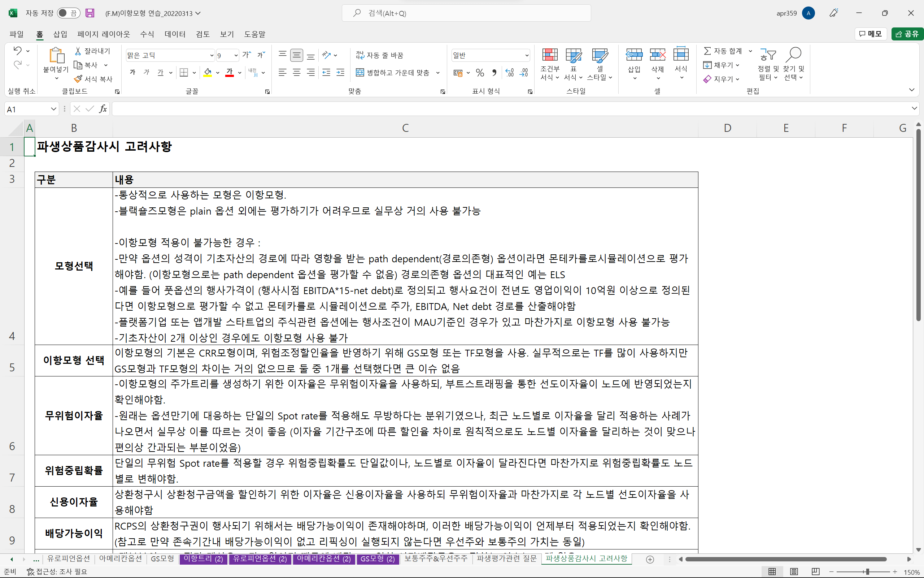The width and height of the screenshot is (924, 578).
Task: Click the Format Painter icon (서식 복사)
Action: point(78,79)
